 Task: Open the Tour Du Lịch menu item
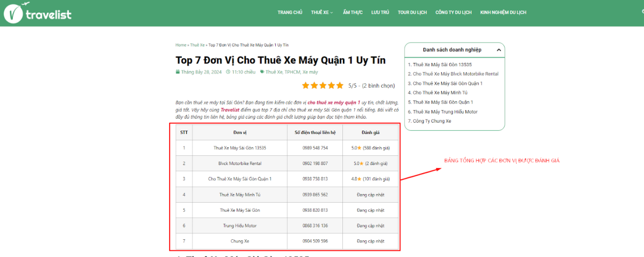coord(412,12)
